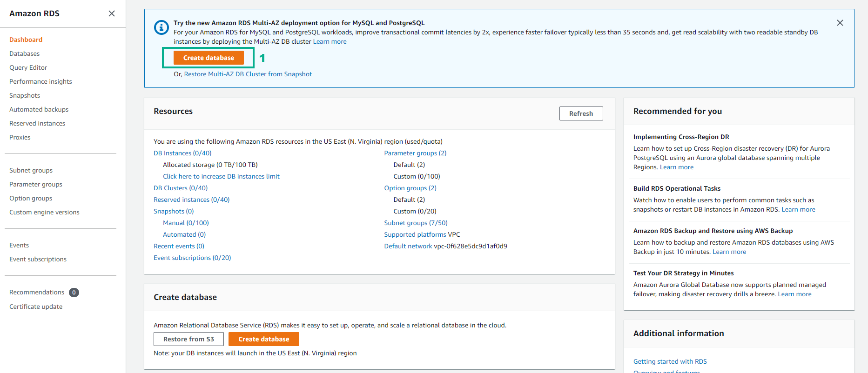This screenshot has height=373, width=868.
Task: Open Automated (0) snapshots link
Action: (x=184, y=234)
